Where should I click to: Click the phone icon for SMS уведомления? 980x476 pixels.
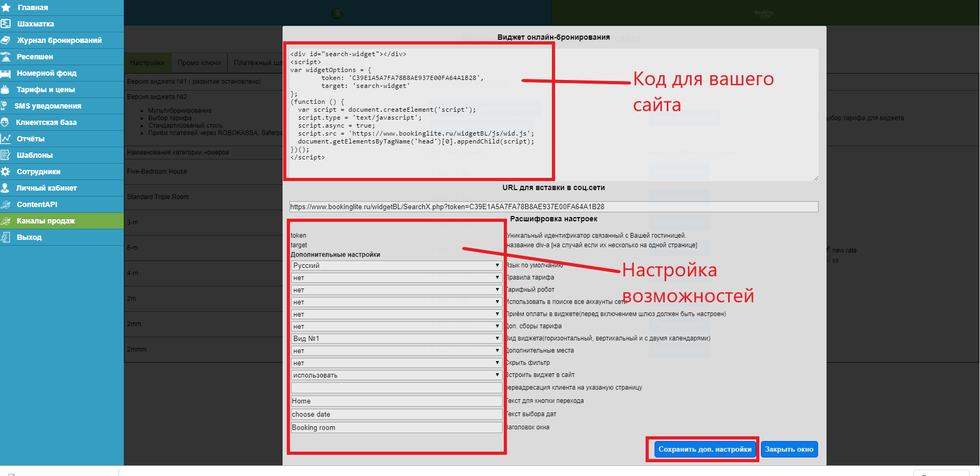coord(5,106)
